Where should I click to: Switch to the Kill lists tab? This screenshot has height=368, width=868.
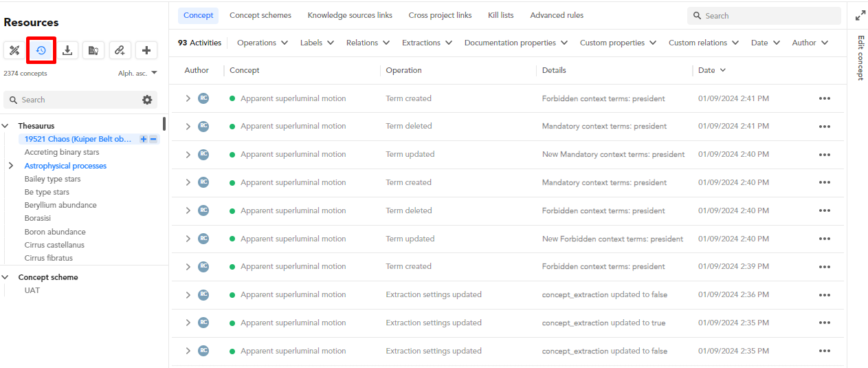pyautogui.click(x=500, y=15)
